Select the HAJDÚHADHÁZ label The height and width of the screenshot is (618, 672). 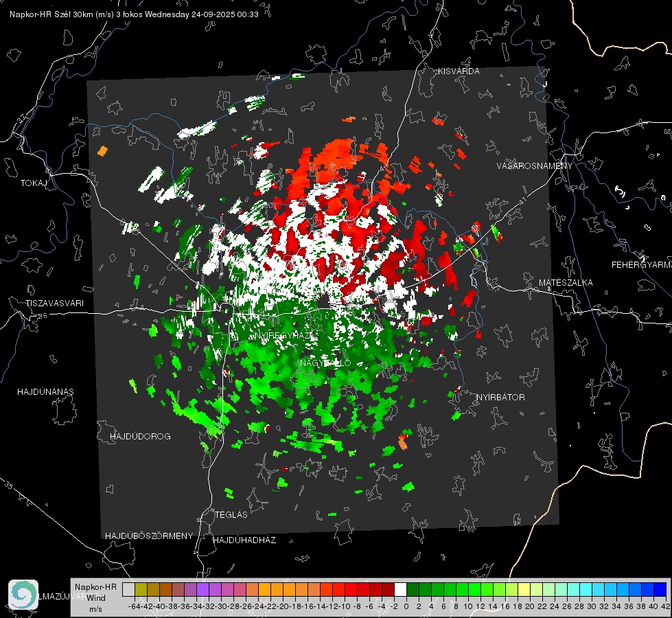point(244,540)
